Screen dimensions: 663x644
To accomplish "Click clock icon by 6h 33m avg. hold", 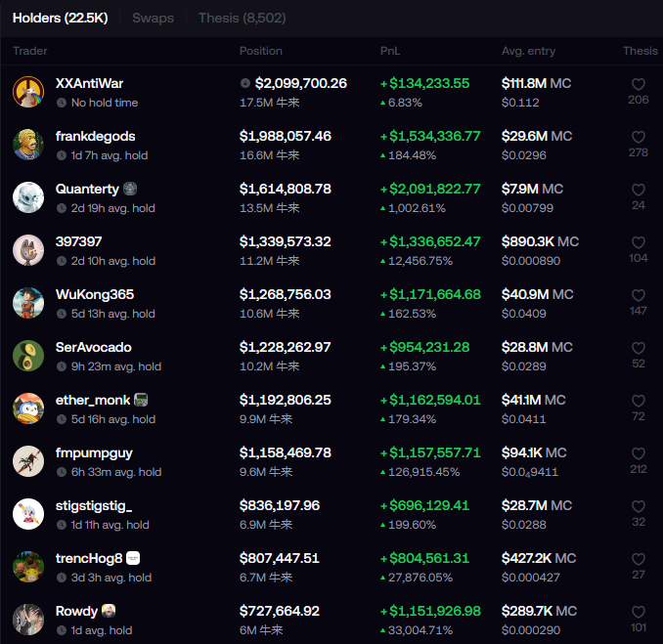I will pyautogui.click(x=62, y=472).
